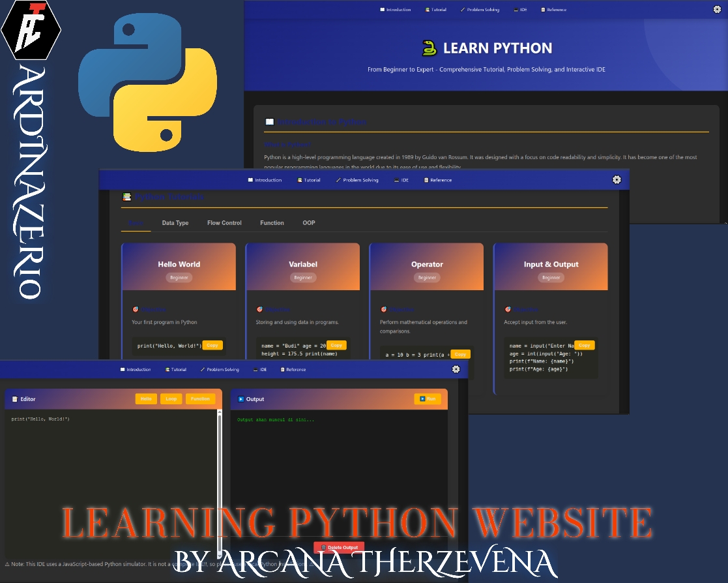Click the snake icon next to LEARN PYTHON title
The height and width of the screenshot is (583, 728).
coord(429,47)
